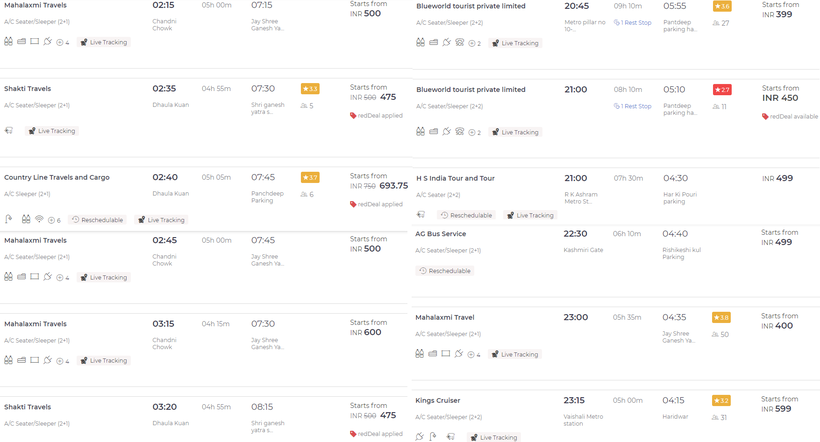The image size is (820, 442).
Task: Expand +4 amenities on Mahalaxmi Travels 02:45
Action: (x=63, y=277)
